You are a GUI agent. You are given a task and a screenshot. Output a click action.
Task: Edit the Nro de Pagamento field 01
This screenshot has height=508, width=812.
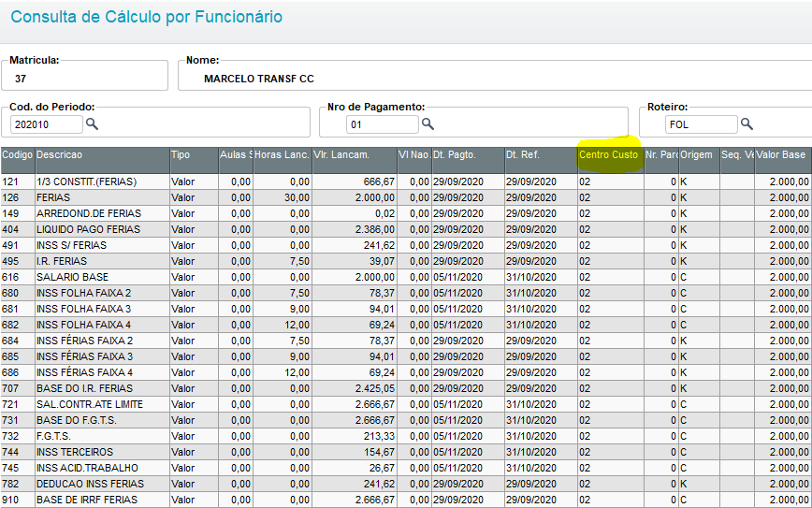coord(383,124)
